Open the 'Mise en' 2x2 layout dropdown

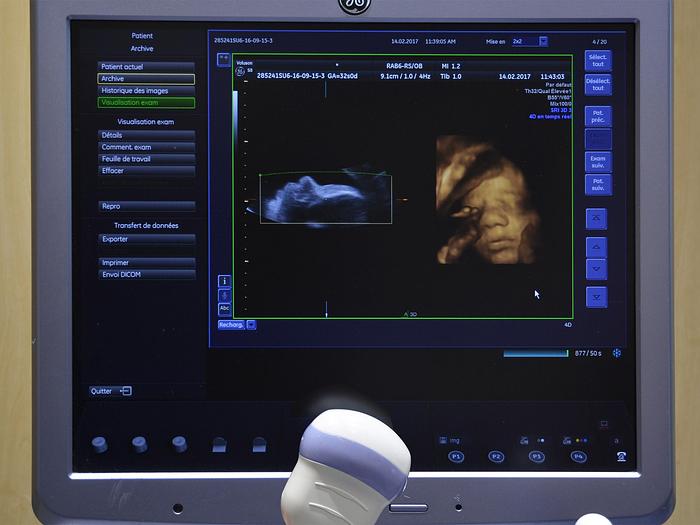[543, 41]
